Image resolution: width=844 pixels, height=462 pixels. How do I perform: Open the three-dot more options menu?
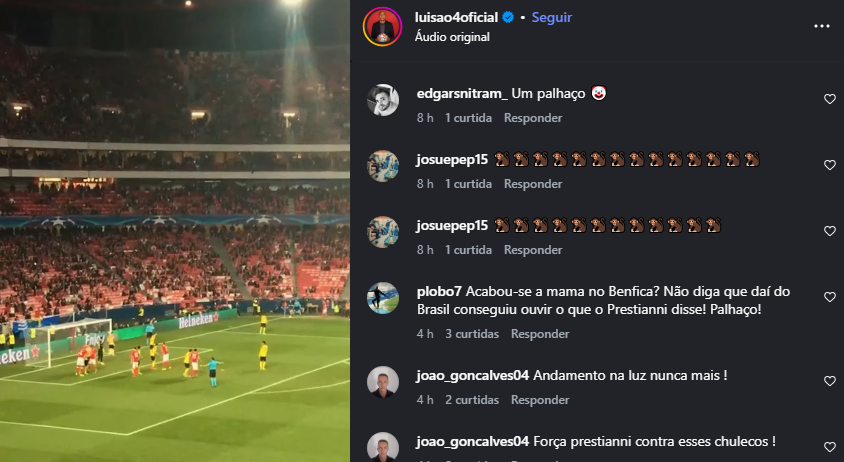coord(821,26)
